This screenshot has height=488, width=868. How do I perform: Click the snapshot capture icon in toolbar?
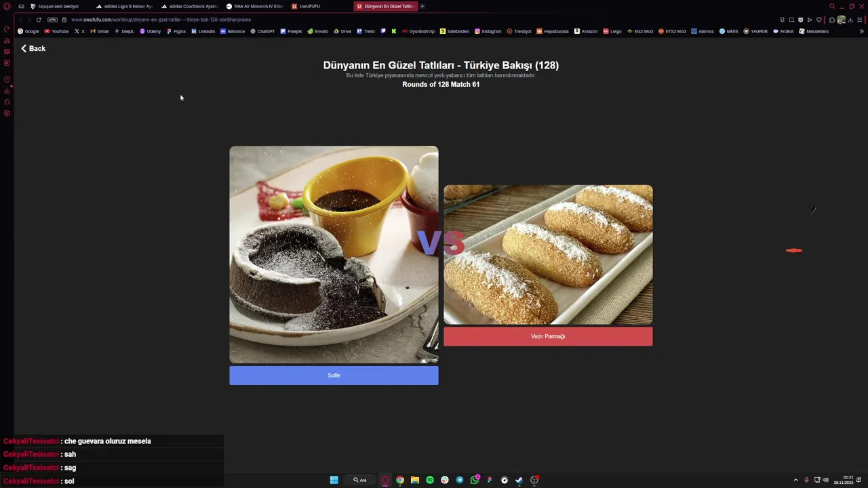coord(791,20)
